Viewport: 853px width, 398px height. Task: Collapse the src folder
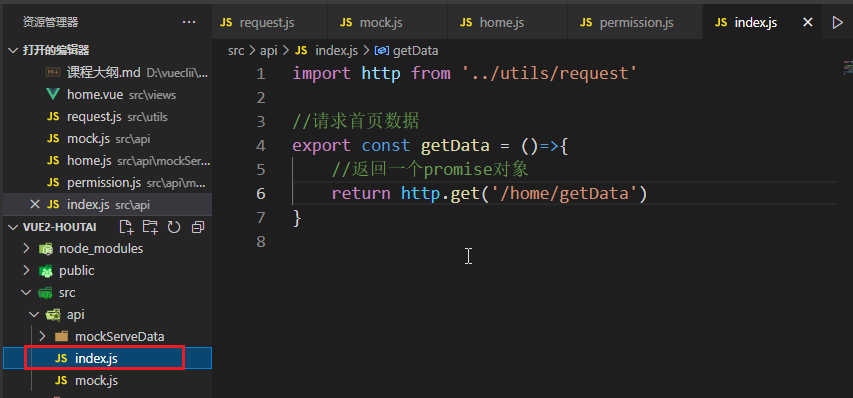pyautogui.click(x=26, y=293)
